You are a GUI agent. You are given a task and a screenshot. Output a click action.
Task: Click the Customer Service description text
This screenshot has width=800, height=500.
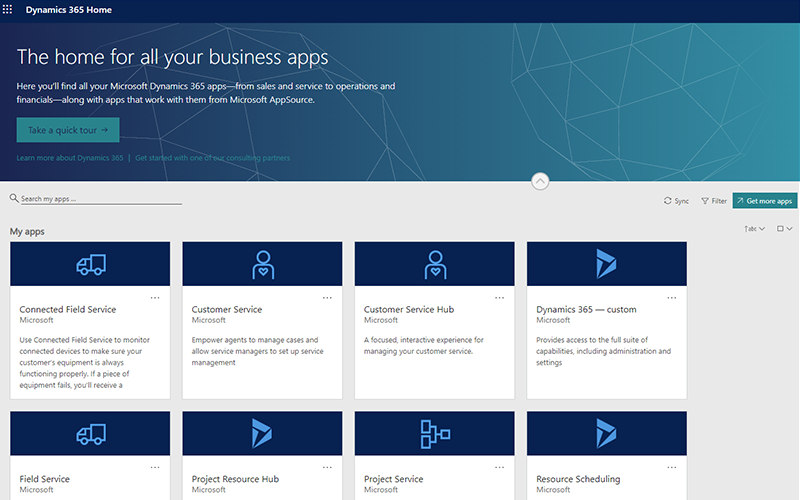coord(258,351)
